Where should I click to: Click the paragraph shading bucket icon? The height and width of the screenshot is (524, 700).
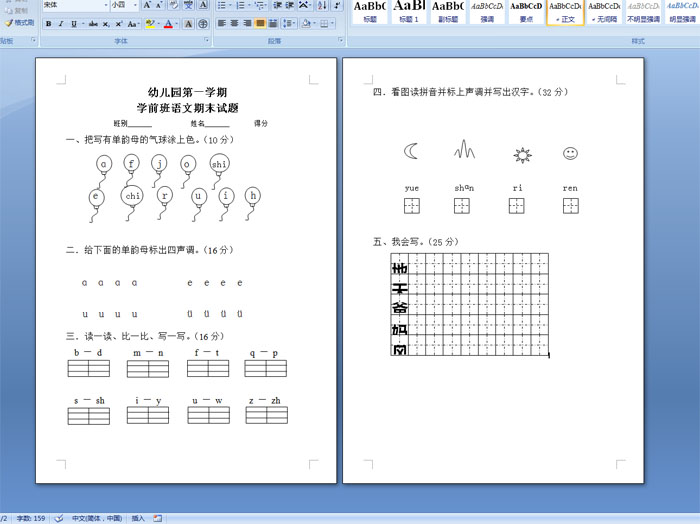(x=306, y=23)
